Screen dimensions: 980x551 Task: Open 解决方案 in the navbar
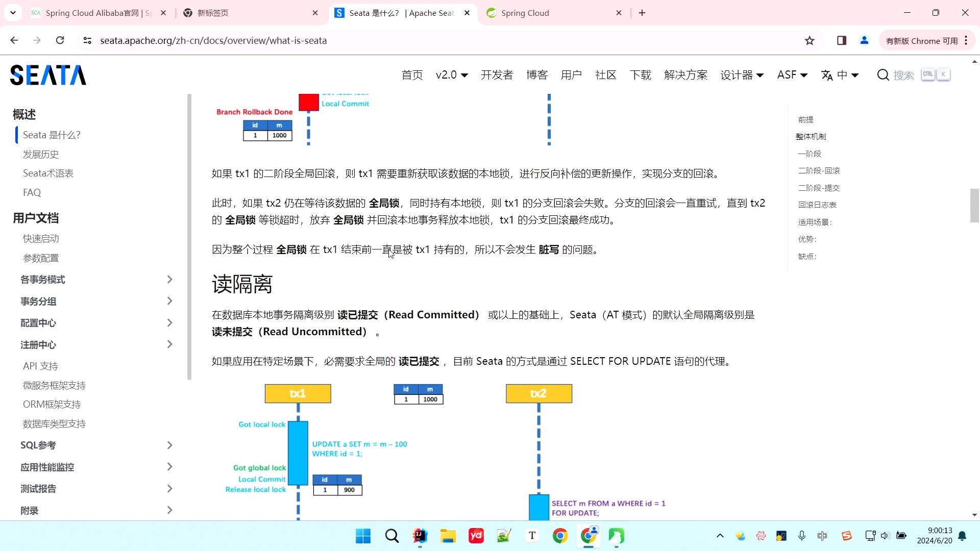tap(685, 75)
